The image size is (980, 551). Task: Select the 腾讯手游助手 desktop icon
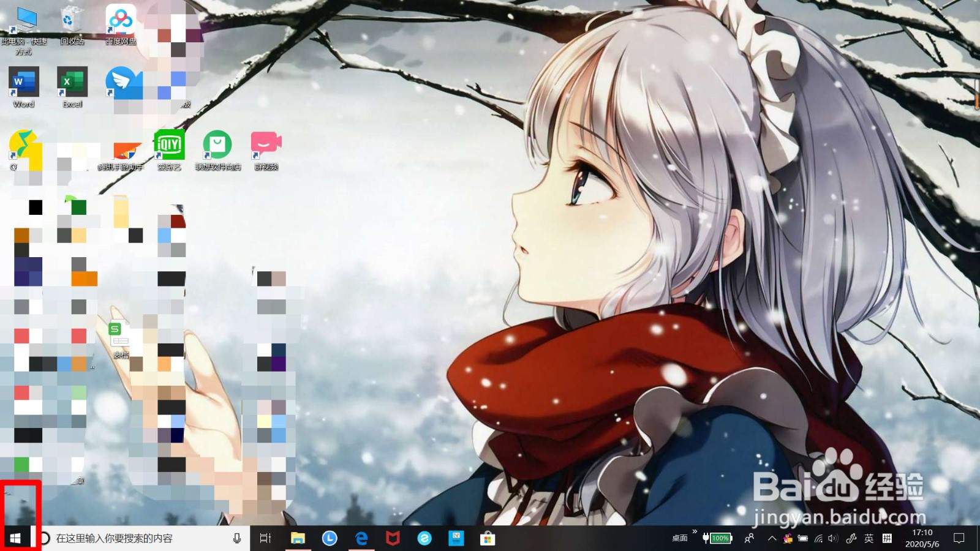coord(121,156)
